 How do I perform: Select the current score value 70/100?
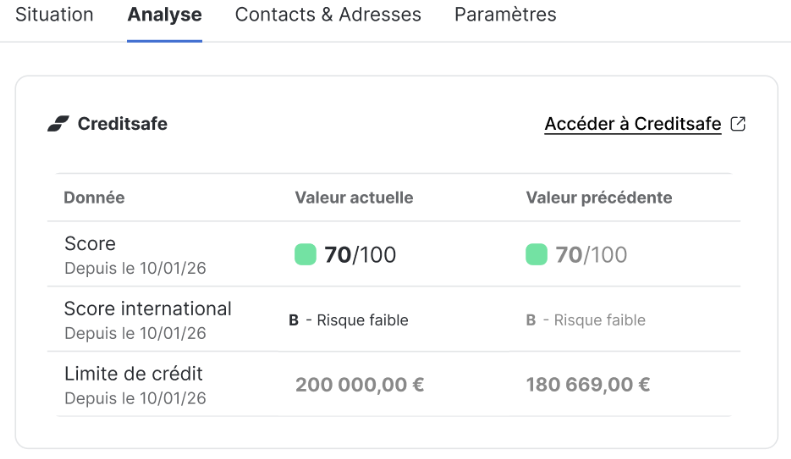coord(360,255)
